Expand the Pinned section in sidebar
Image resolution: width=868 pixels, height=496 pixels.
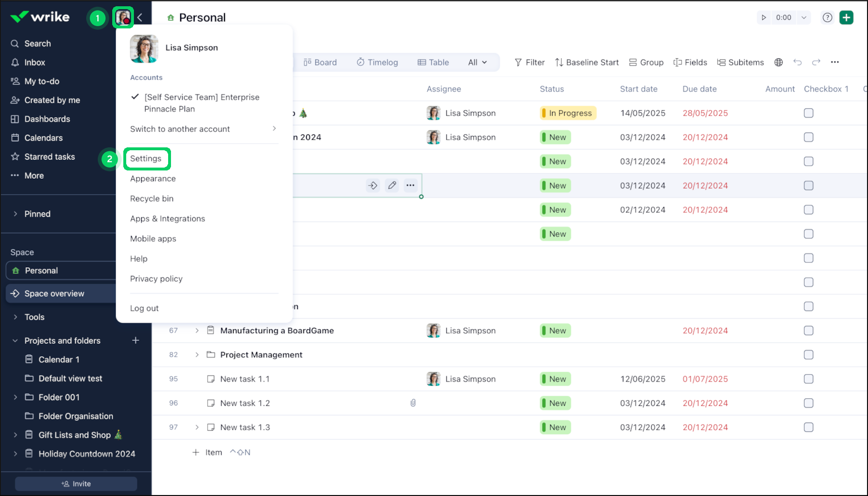click(15, 214)
